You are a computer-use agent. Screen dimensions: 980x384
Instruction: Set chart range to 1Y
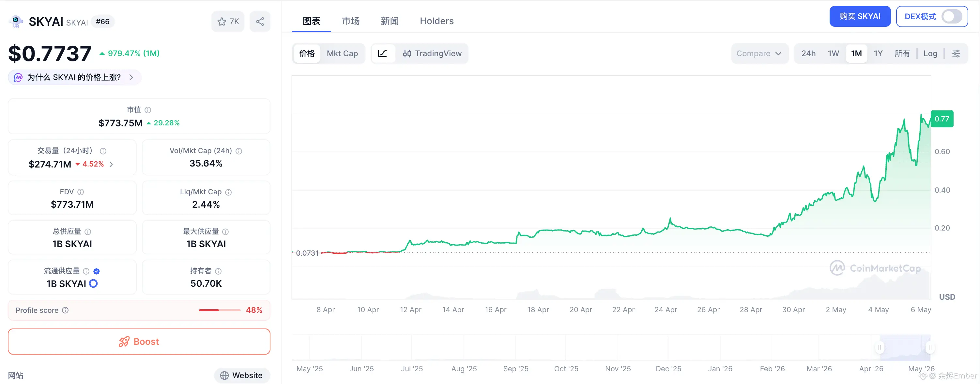tap(878, 53)
